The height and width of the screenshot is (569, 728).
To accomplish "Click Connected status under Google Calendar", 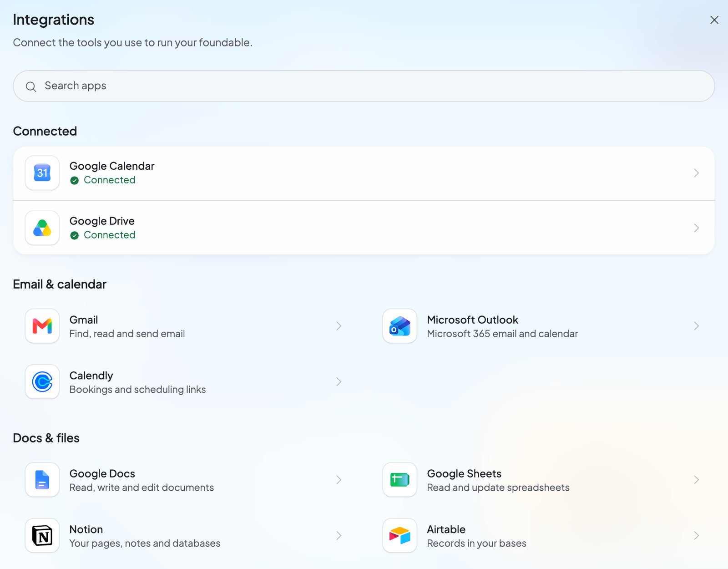I will (110, 180).
